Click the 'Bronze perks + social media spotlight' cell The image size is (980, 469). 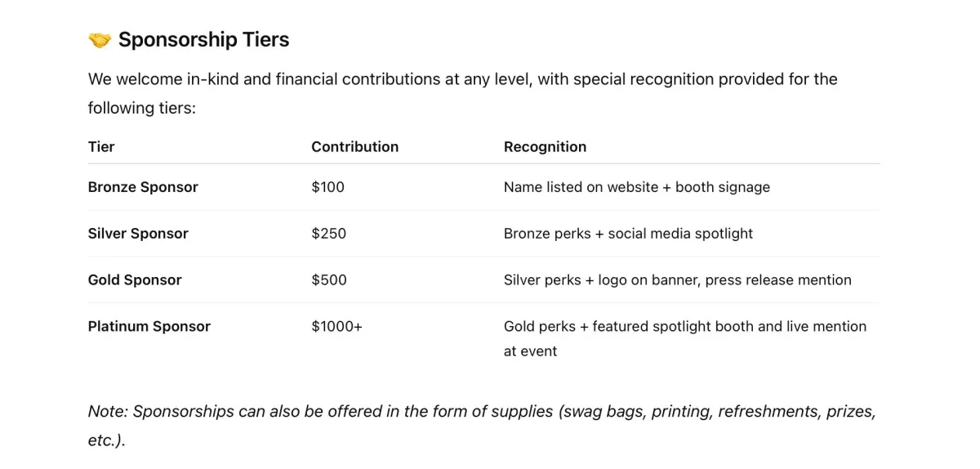628,234
